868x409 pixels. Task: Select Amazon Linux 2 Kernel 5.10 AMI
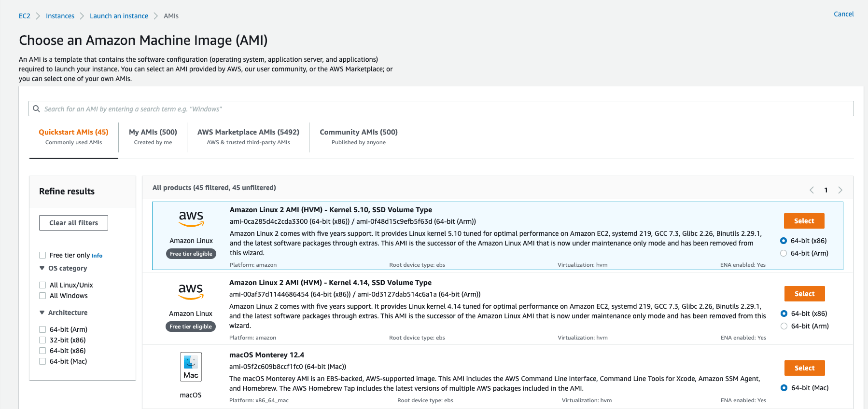[804, 221]
